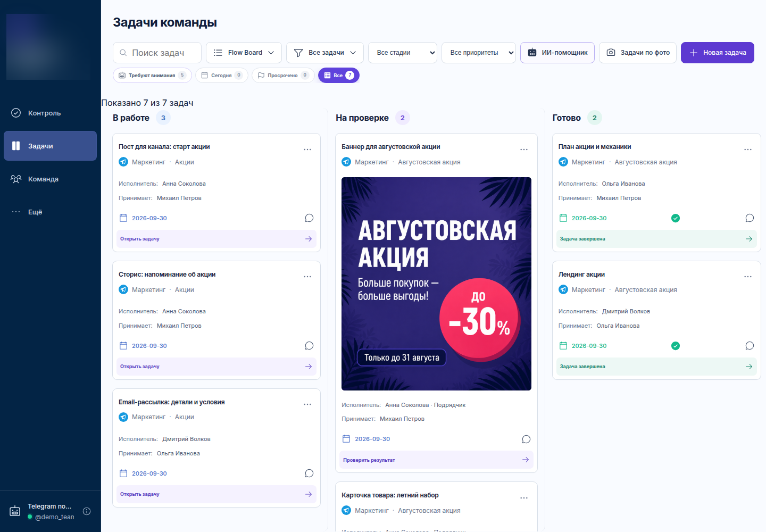
Task: Open comments on 'Email-рассылка: детали и условия'
Action: [309, 473]
